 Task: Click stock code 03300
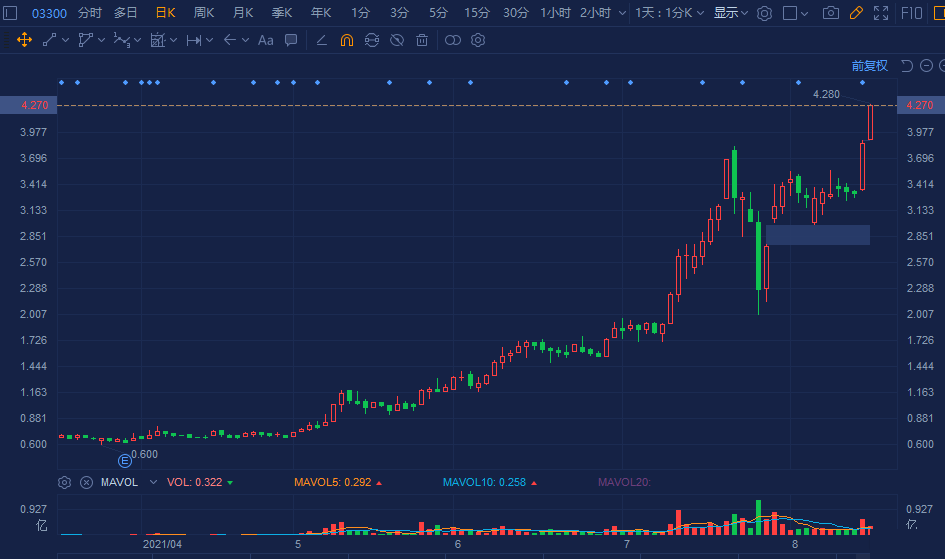tap(49, 13)
